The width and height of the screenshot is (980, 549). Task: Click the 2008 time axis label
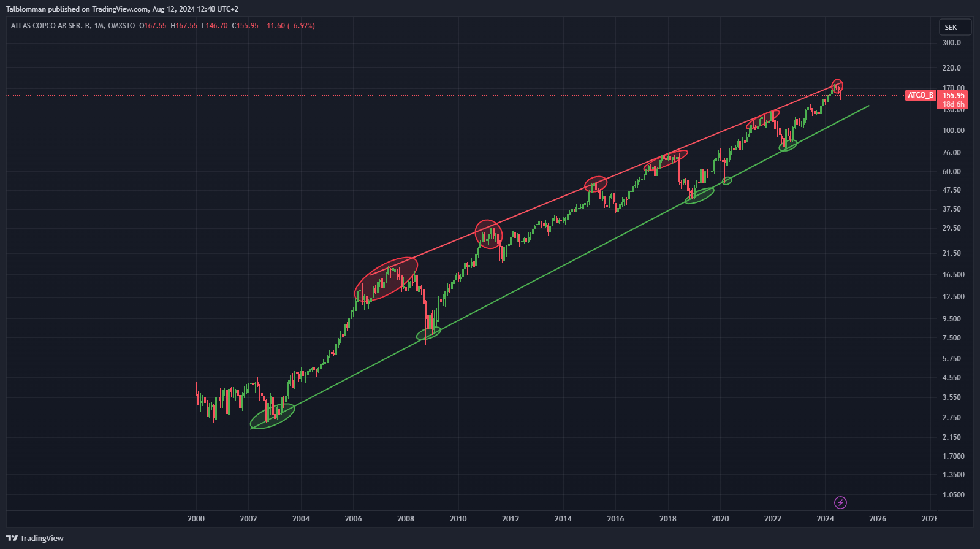406,519
